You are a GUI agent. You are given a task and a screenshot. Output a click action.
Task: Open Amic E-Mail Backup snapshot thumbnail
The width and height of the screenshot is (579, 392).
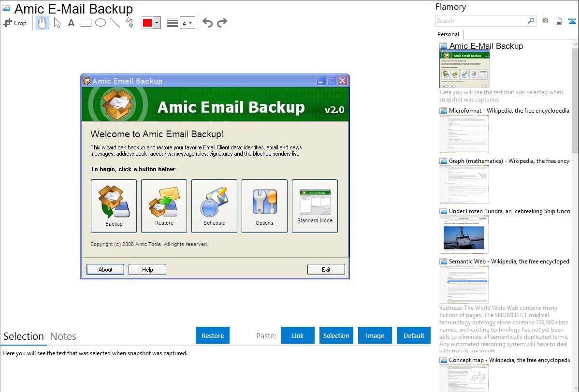coord(464,69)
